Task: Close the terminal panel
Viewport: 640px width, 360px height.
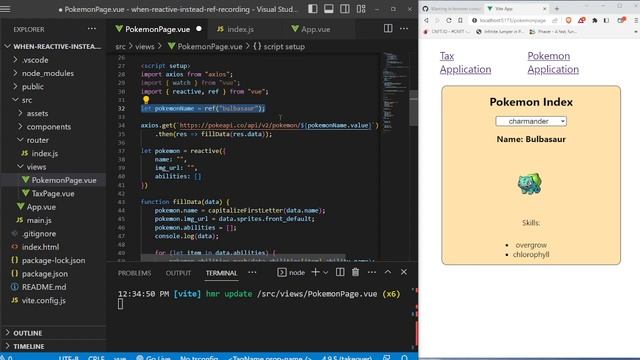Action: click(404, 272)
